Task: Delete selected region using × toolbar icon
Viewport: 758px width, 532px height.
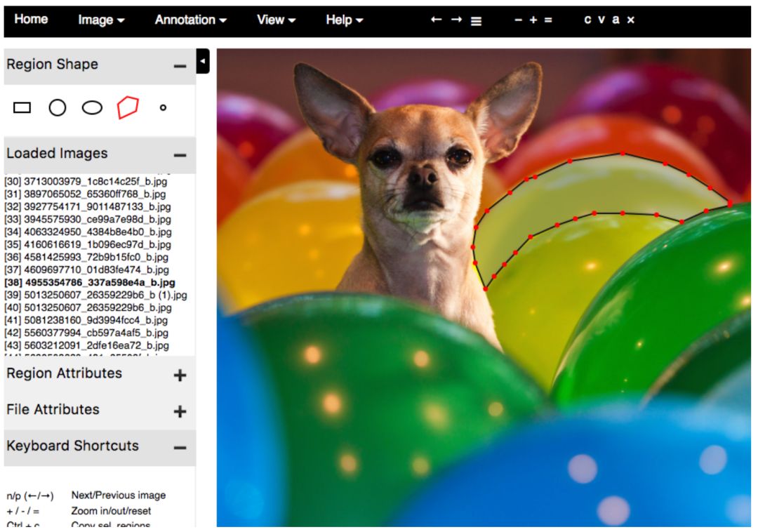Action: [x=630, y=20]
